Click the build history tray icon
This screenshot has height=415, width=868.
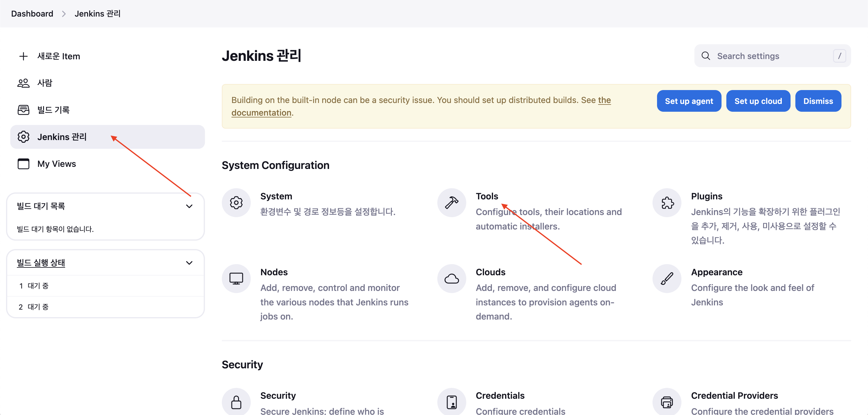point(23,110)
